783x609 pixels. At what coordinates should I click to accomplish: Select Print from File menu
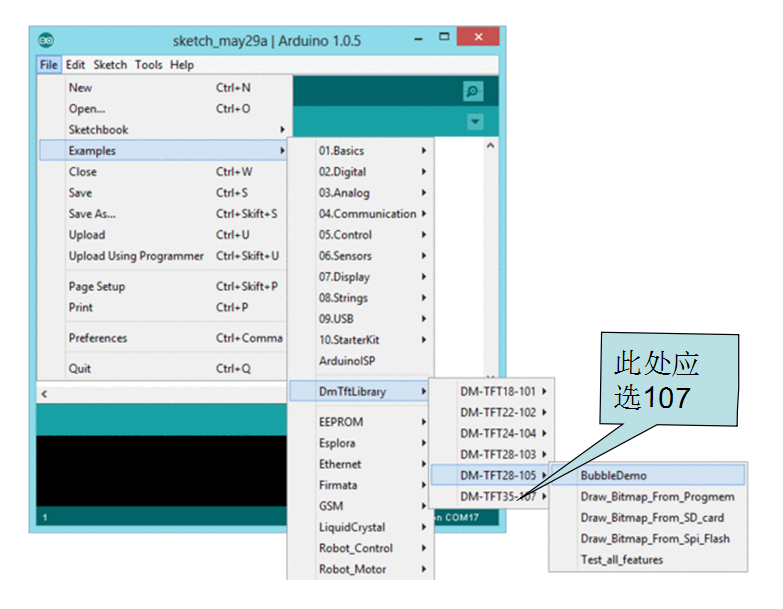163,307
